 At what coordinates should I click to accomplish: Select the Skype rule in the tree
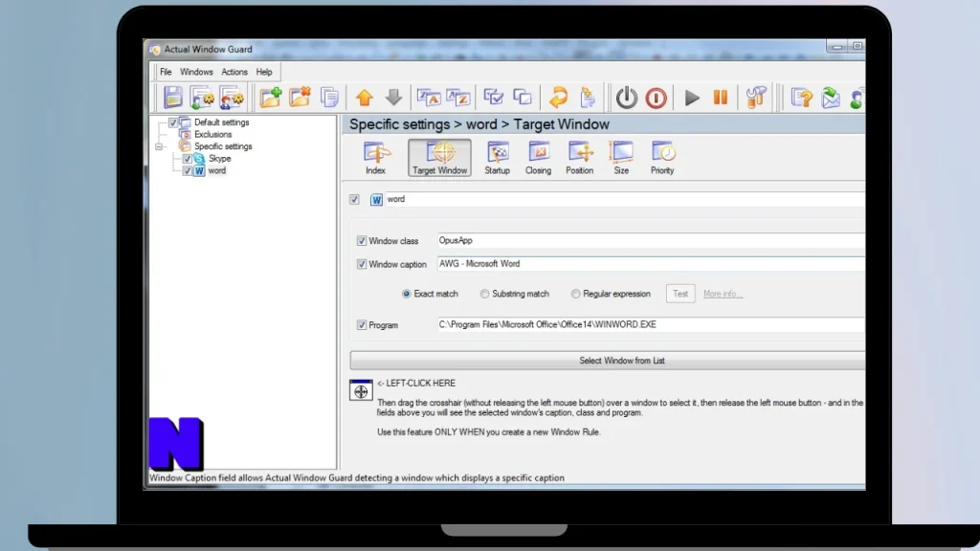click(x=219, y=159)
